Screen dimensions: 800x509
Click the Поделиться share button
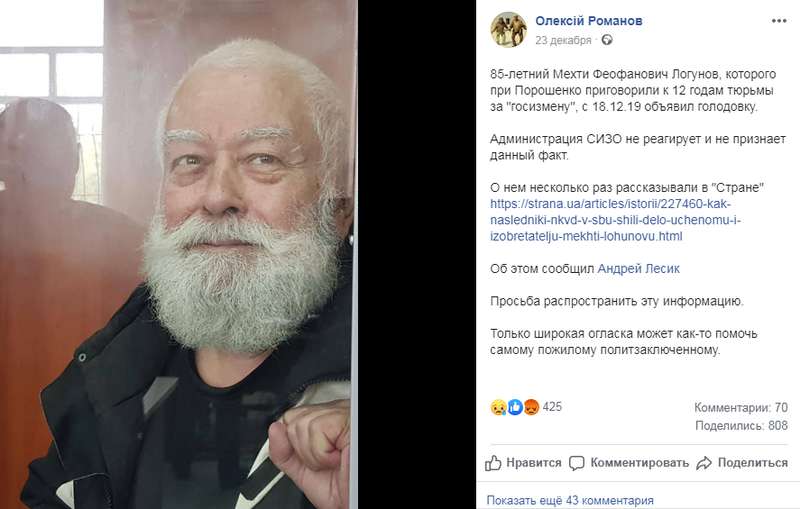742,463
